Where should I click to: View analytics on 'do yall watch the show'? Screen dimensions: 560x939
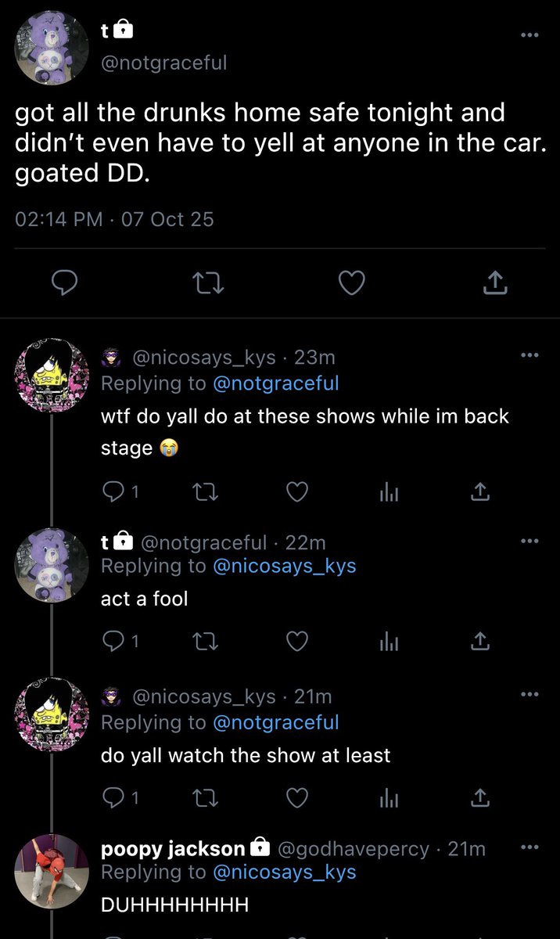(389, 797)
